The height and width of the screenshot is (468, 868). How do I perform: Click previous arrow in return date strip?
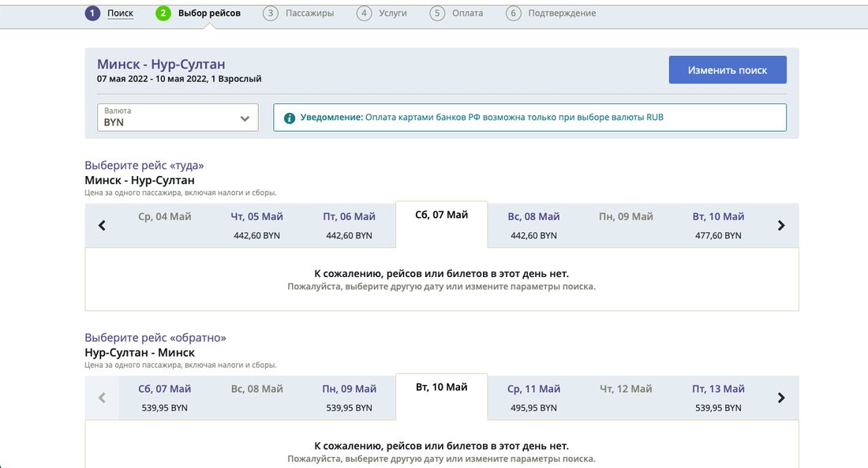pyautogui.click(x=102, y=398)
